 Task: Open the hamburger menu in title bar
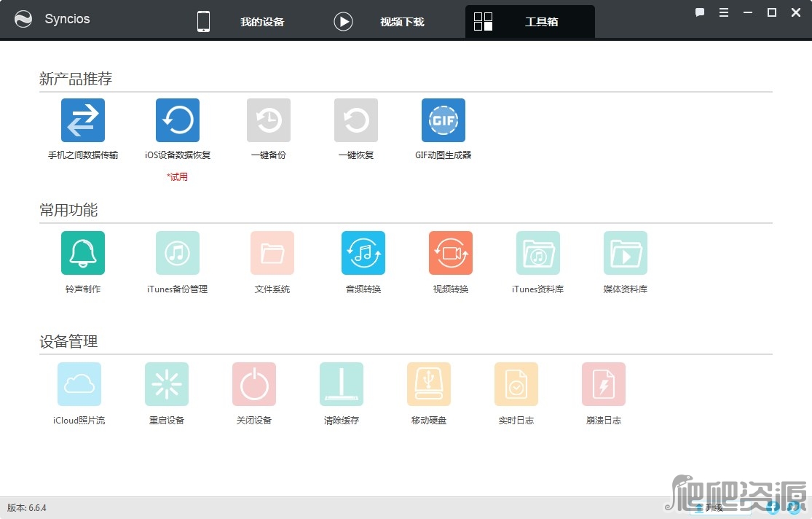(724, 12)
